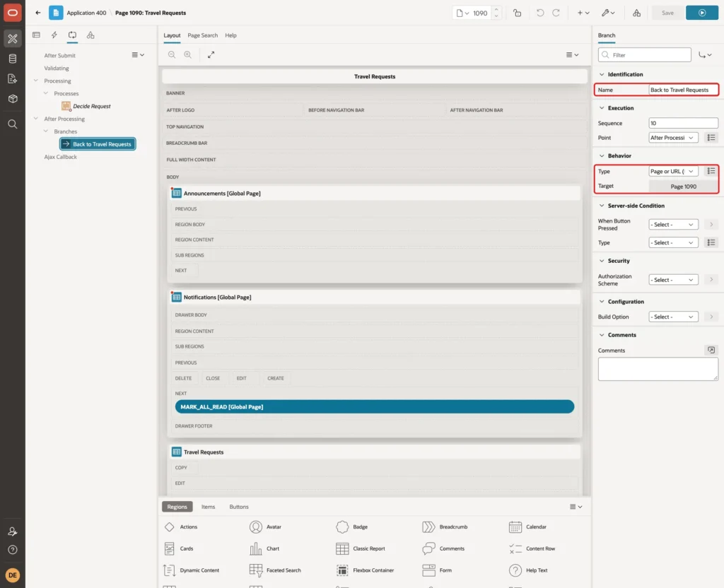Open the Go to Group dropdown

(705, 55)
